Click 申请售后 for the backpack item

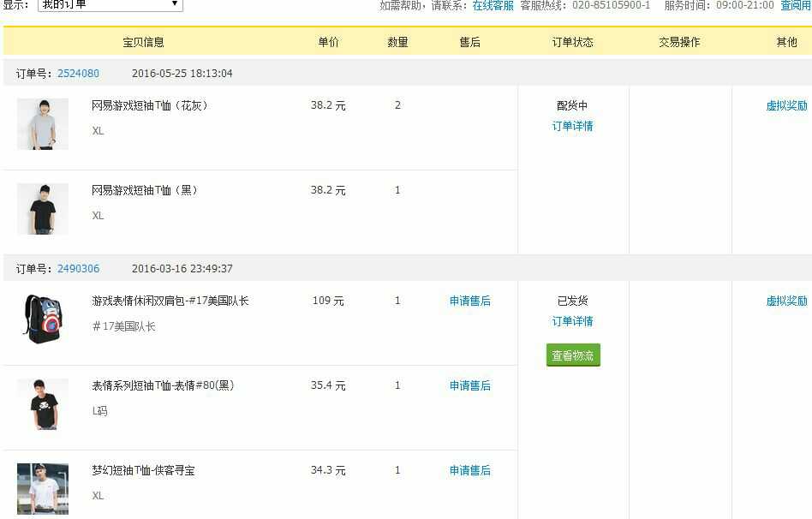tap(469, 301)
